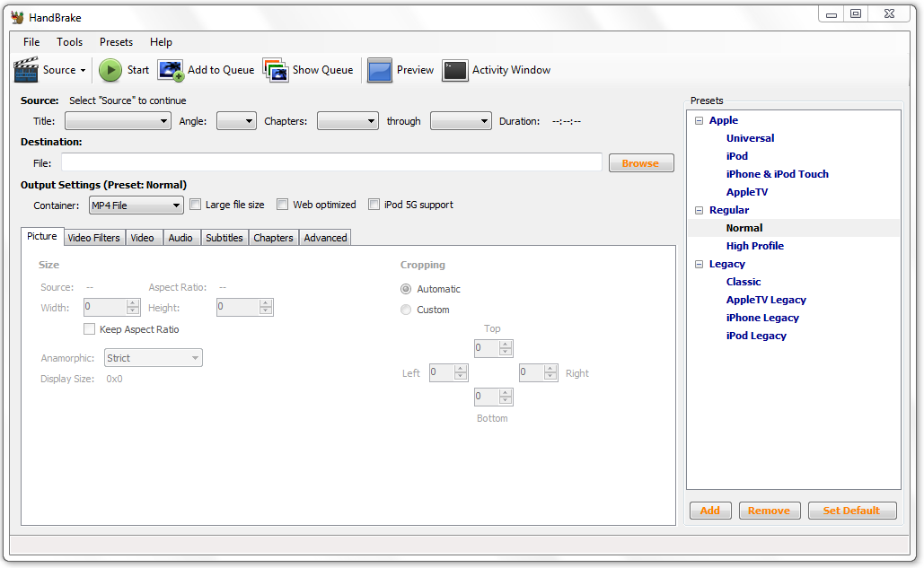This screenshot has height=568, width=924.
Task: Collapse the Legacy presets group
Action: [699, 265]
